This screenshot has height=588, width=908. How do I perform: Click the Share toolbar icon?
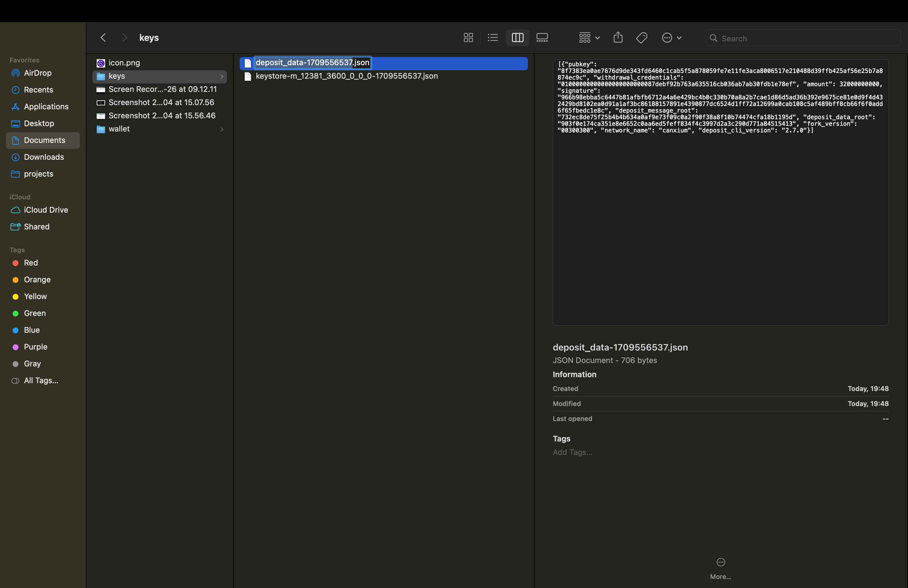coord(618,38)
